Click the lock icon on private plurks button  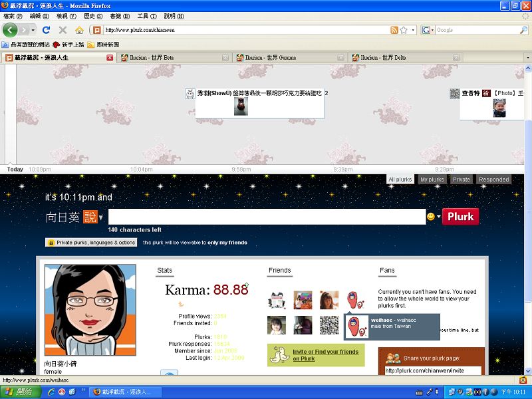click(51, 243)
